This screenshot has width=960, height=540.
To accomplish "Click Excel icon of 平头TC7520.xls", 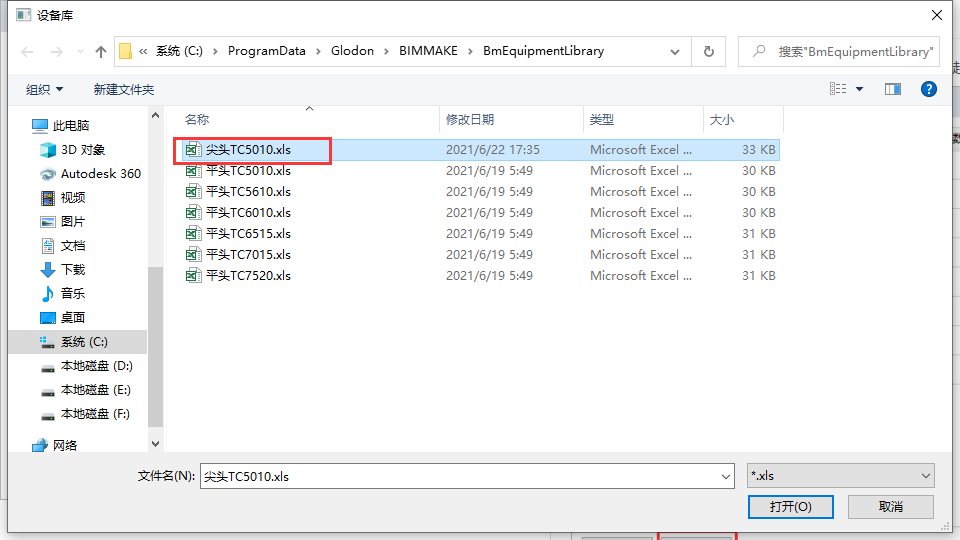I will pos(193,276).
